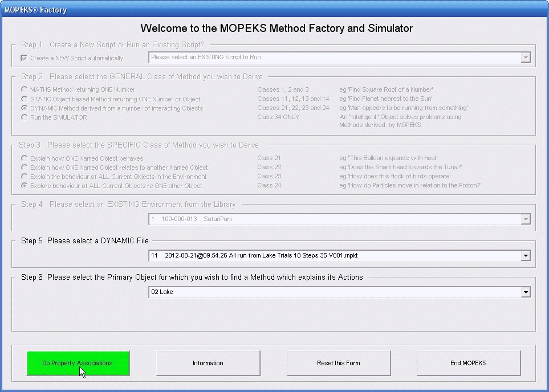Click the Welcome to MOPEKS heading

(x=276, y=28)
